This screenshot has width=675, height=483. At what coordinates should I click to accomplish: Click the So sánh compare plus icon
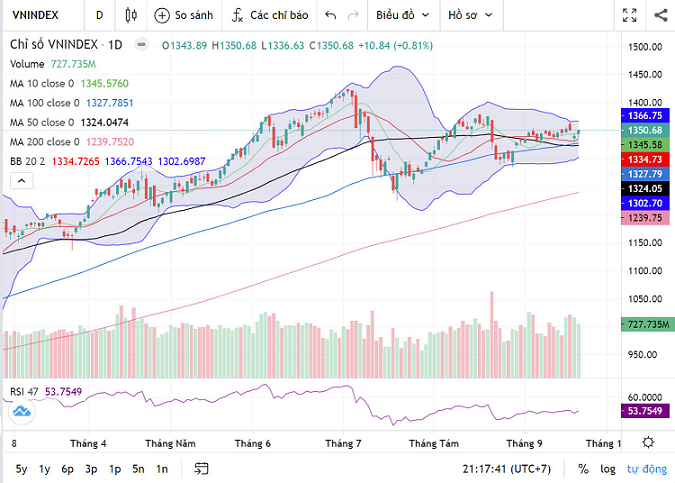[x=162, y=16]
